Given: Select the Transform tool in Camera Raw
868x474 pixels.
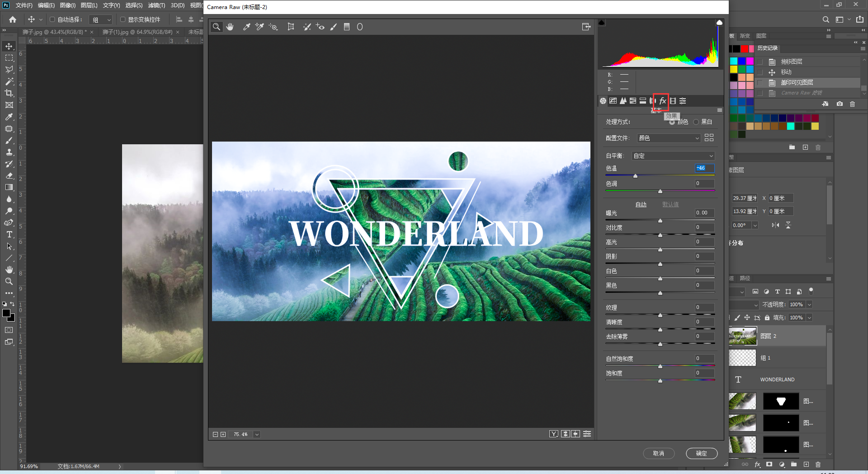Looking at the screenshot, I should click(291, 27).
